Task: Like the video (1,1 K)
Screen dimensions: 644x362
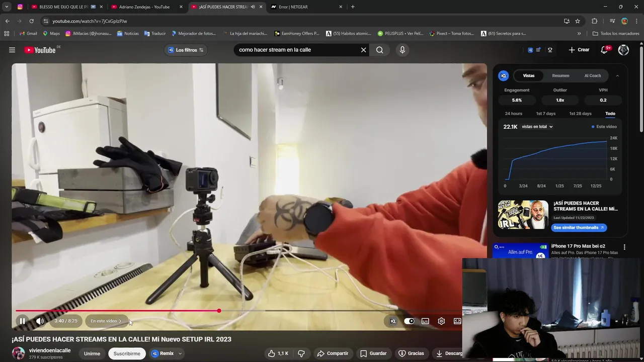Action: tap(278, 353)
